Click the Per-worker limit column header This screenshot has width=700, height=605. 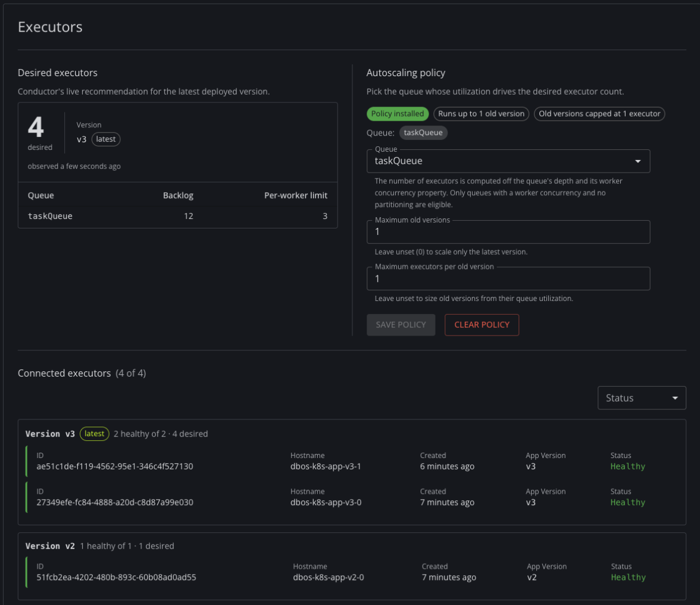tap(295, 195)
